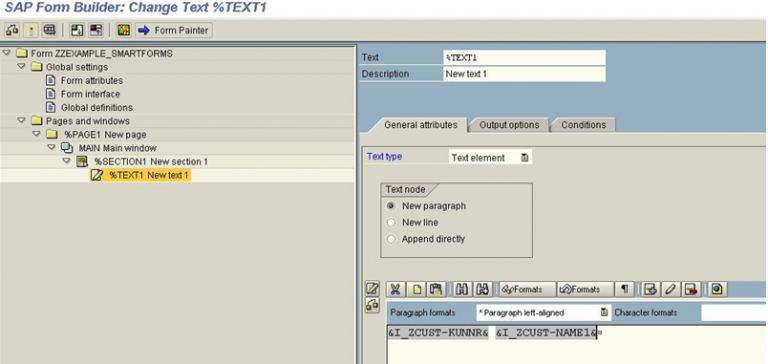This screenshot has height=364, width=768.
Task: Click the display/change icon below the text editor icon
Action: pyautogui.click(x=372, y=305)
